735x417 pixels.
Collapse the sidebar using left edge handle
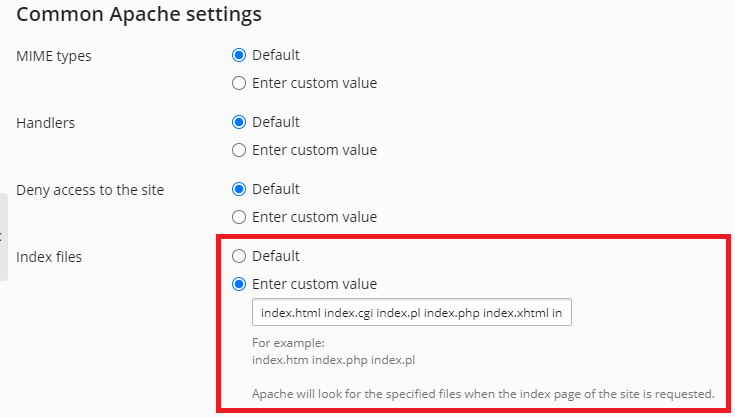click(x=3, y=237)
